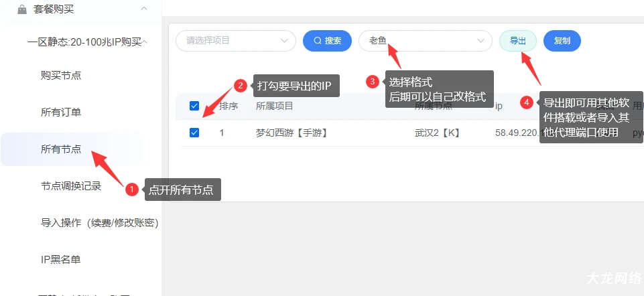
Task: Collapse the 一区静态:20-100兆IP购买 submenu
Action: 145,42
